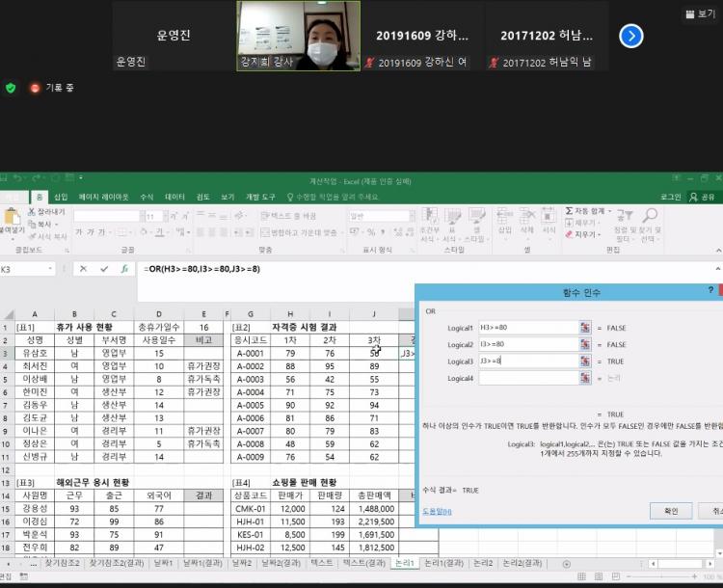Cancel formula entry with X icon
This screenshot has width=723, height=588.
84,269
